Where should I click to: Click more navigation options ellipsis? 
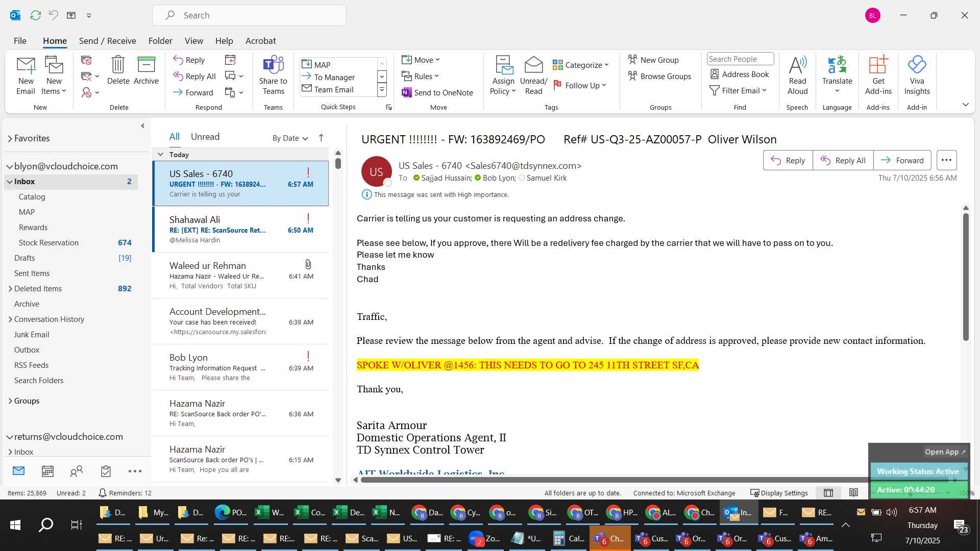coord(135,471)
